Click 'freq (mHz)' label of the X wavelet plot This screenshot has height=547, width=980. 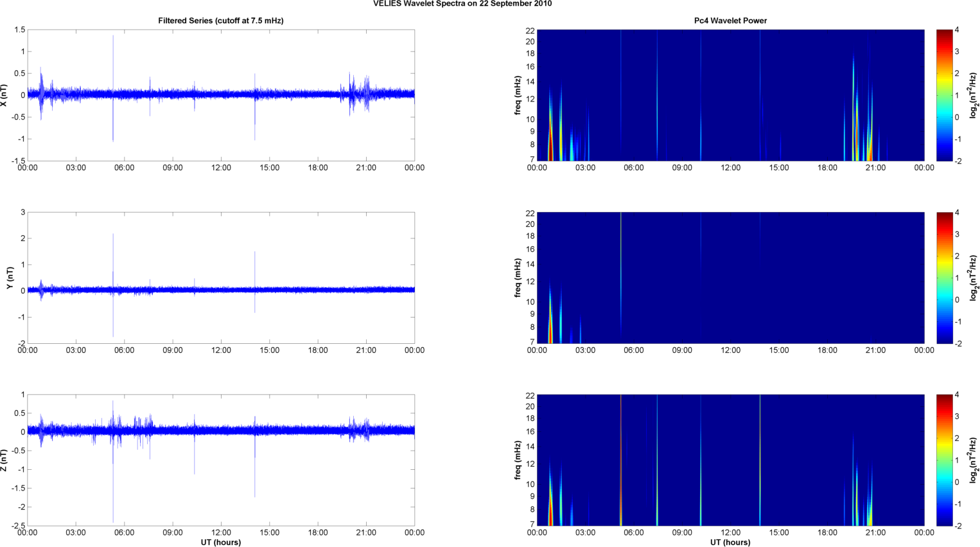(x=518, y=95)
